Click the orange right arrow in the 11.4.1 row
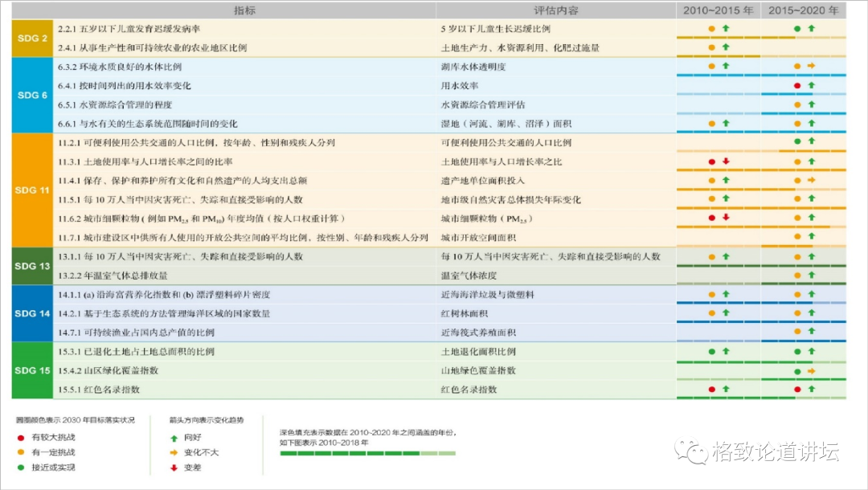Image resolution: width=868 pixels, height=490 pixels. [x=812, y=180]
